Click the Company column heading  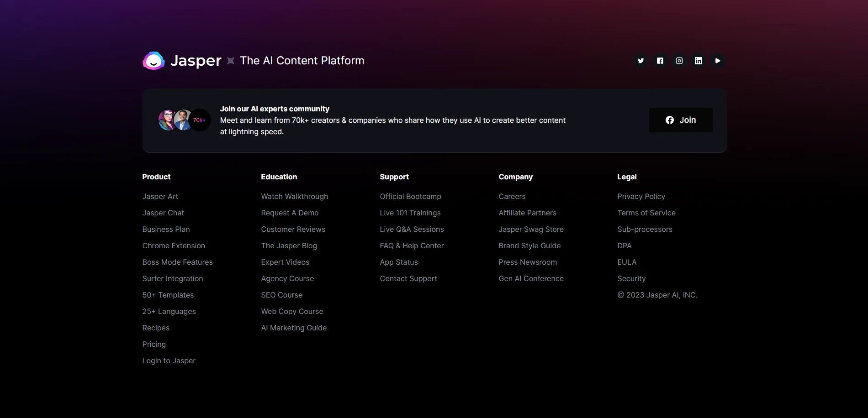516,177
